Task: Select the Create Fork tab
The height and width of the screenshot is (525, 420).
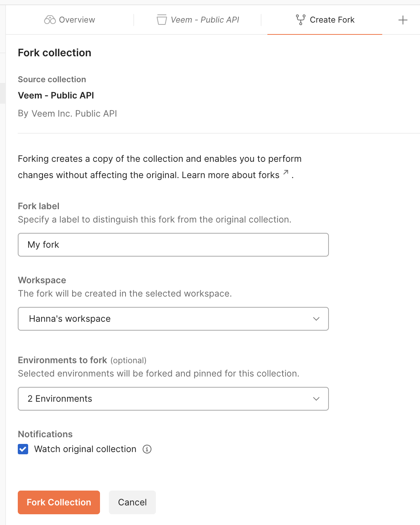Action: pyautogui.click(x=325, y=20)
